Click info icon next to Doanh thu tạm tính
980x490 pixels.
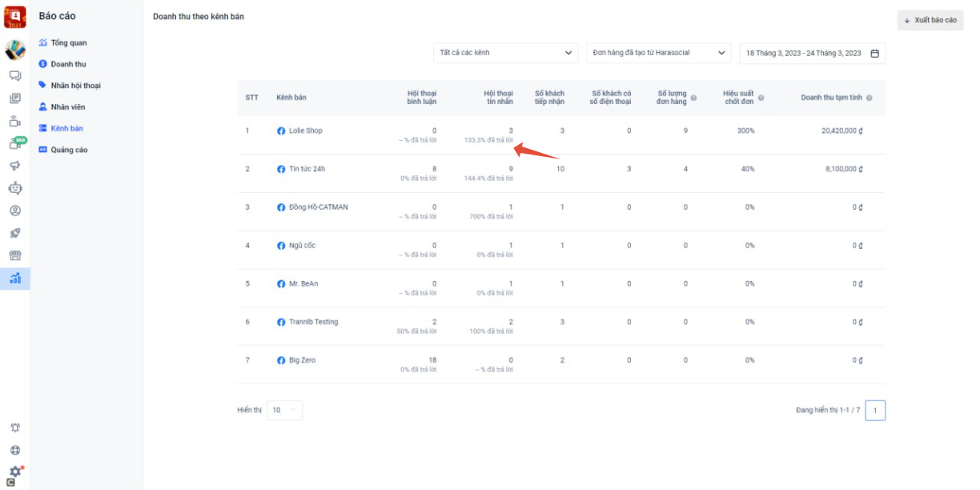tap(869, 98)
